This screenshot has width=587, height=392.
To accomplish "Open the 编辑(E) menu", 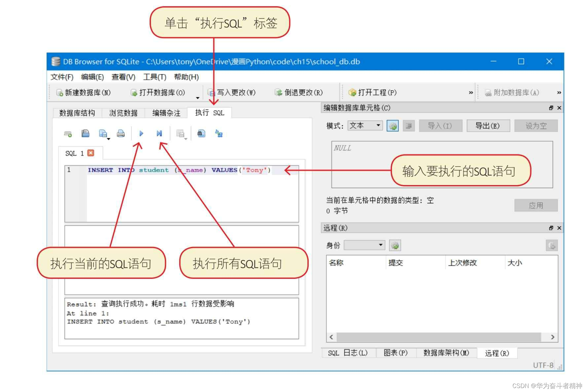I will tap(92, 77).
